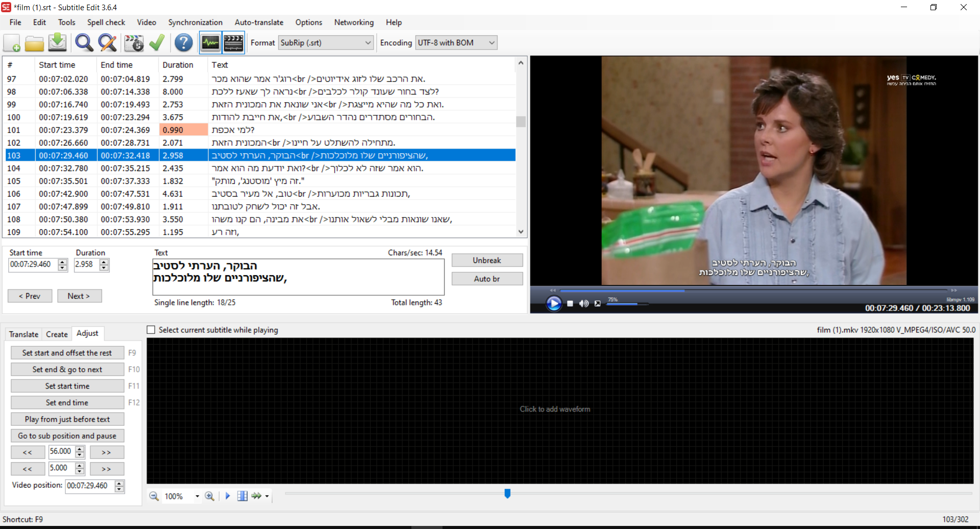The image size is (980, 529).
Task: Open the Auto-translate menu
Action: click(x=259, y=22)
